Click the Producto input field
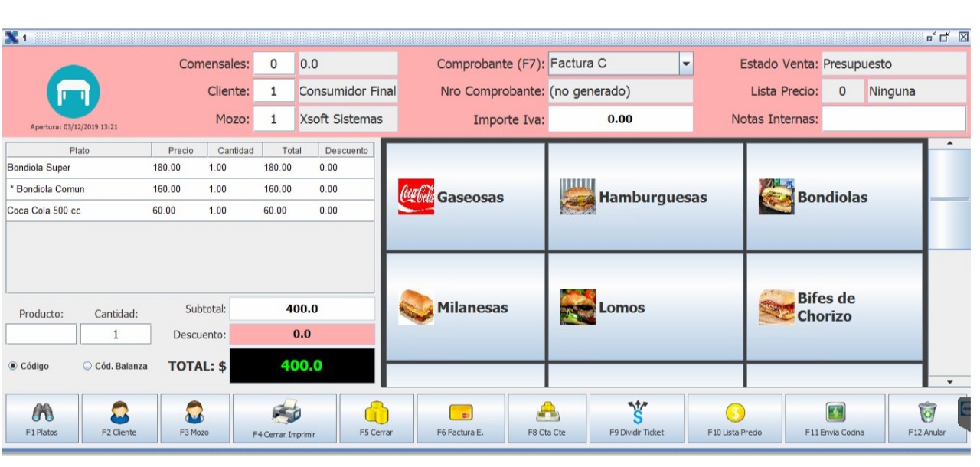The height and width of the screenshot is (467, 980). pos(41,334)
